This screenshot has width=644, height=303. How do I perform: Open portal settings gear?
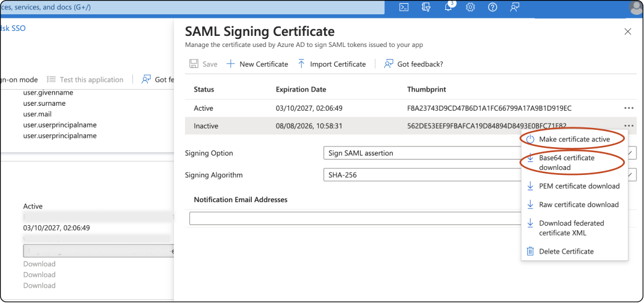[470, 7]
